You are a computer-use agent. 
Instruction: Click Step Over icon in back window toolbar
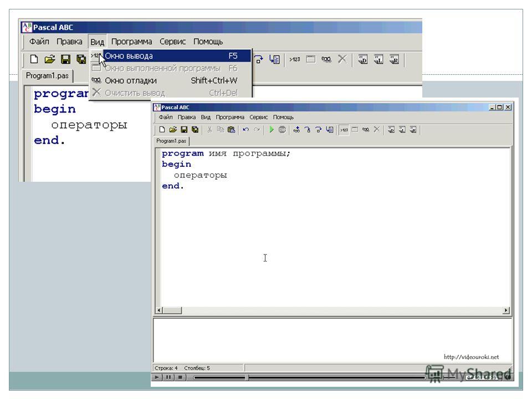click(x=259, y=59)
